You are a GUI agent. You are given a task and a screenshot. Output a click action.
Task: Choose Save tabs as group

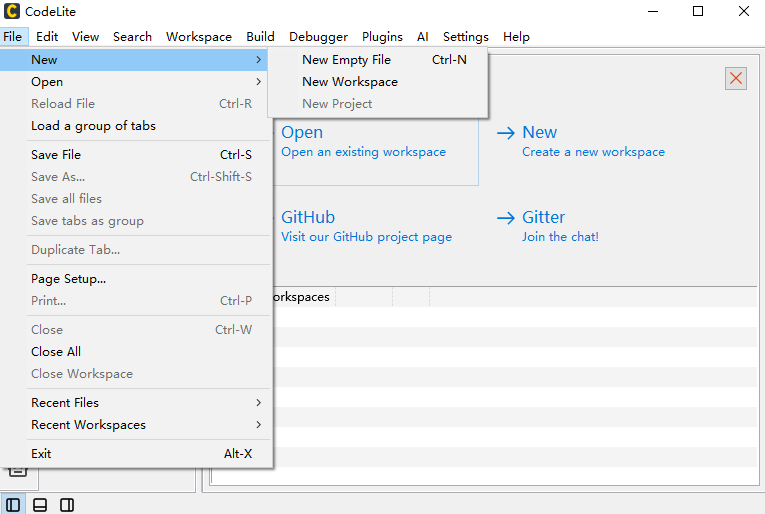click(x=134, y=221)
